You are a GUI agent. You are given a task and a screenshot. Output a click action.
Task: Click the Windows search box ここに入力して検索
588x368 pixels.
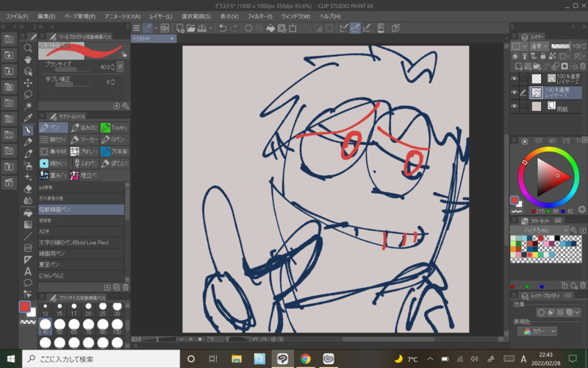coord(101,359)
